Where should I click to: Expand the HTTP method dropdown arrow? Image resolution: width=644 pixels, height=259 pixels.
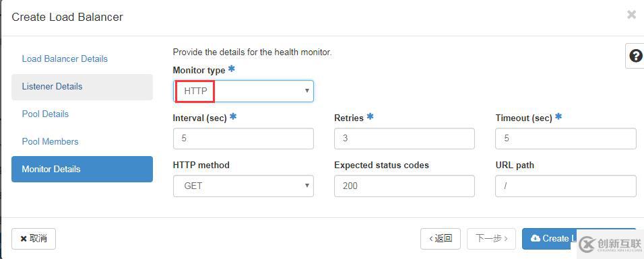307,186
